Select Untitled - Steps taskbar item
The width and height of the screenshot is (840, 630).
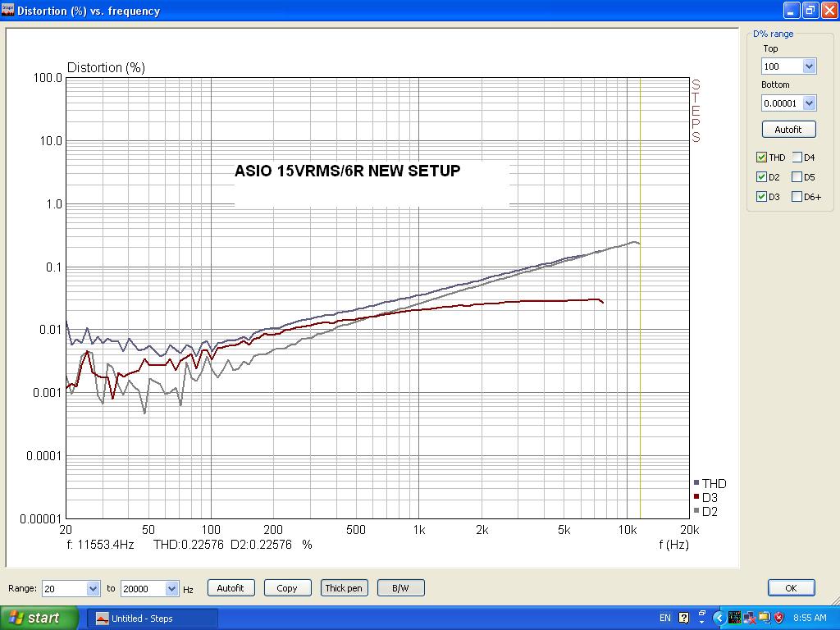coord(152,619)
